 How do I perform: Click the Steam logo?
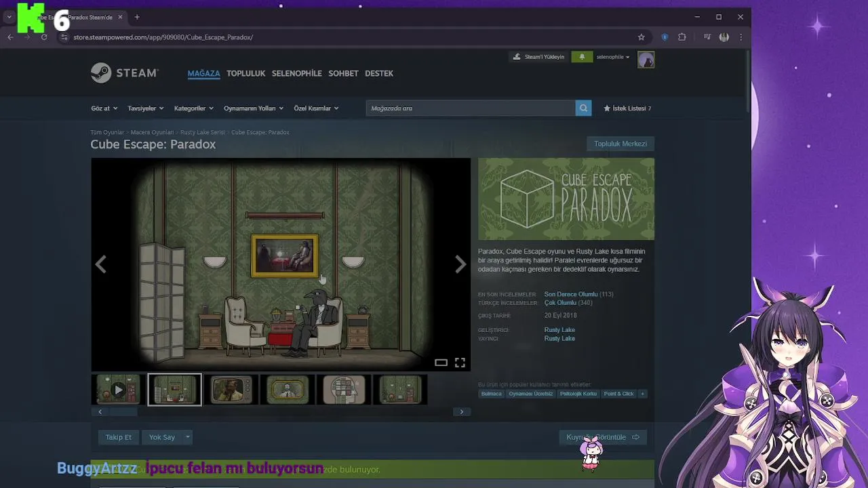[x=125, y=73]
